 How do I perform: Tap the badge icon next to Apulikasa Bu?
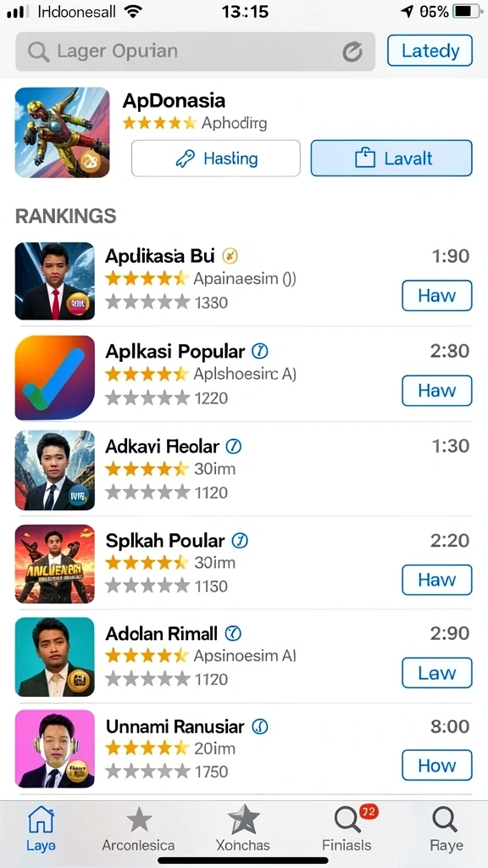pos(230,256)
